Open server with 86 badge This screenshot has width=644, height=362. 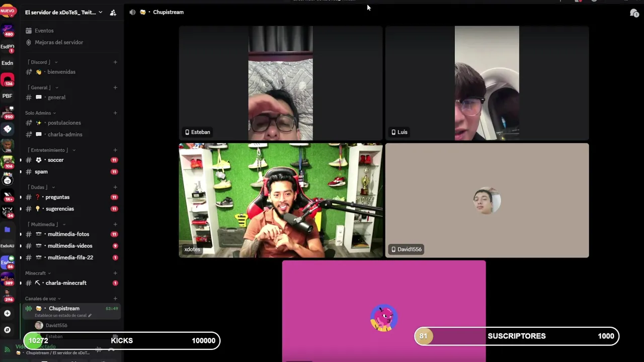[x=8, y=263]
